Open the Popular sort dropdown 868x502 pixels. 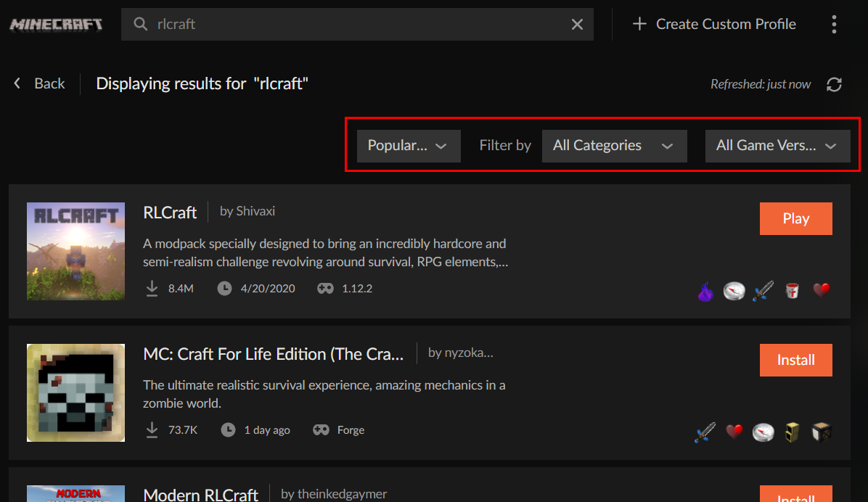point(409,146)
